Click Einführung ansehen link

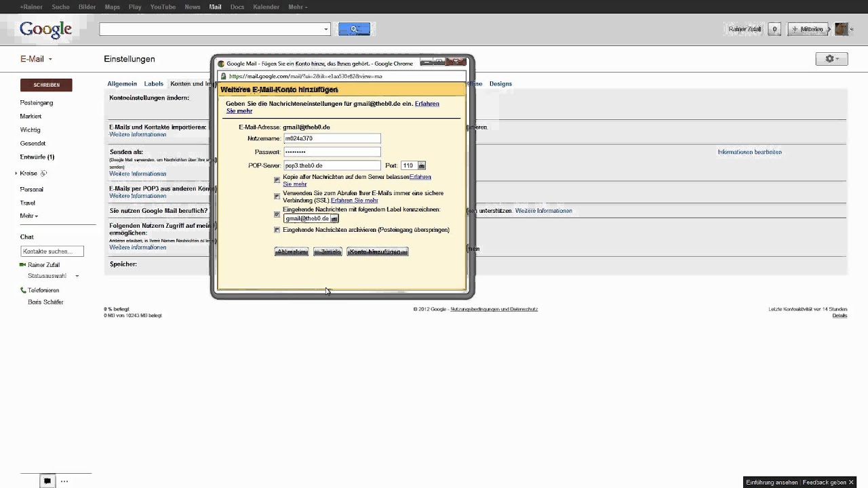click(x=772, y=483)
